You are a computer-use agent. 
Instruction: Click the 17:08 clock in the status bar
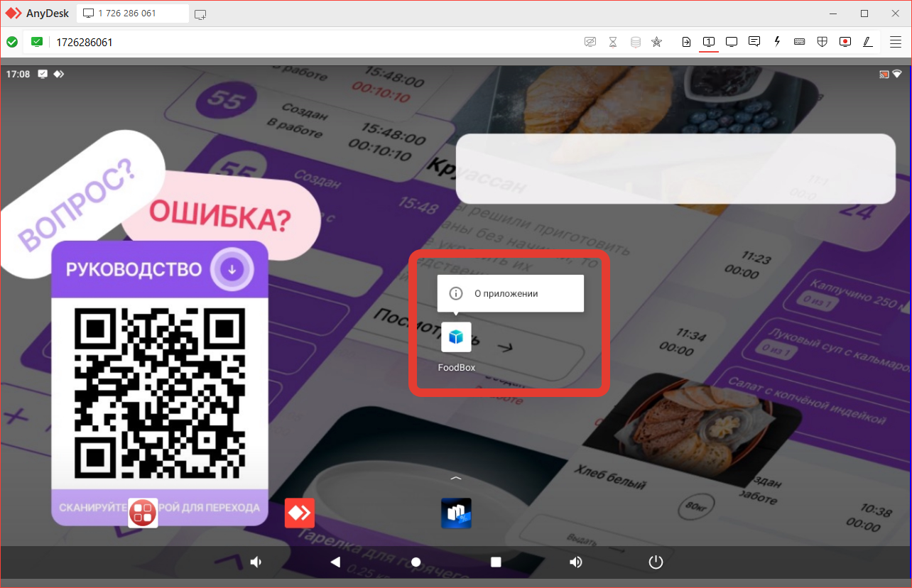(x=18, y=74)
